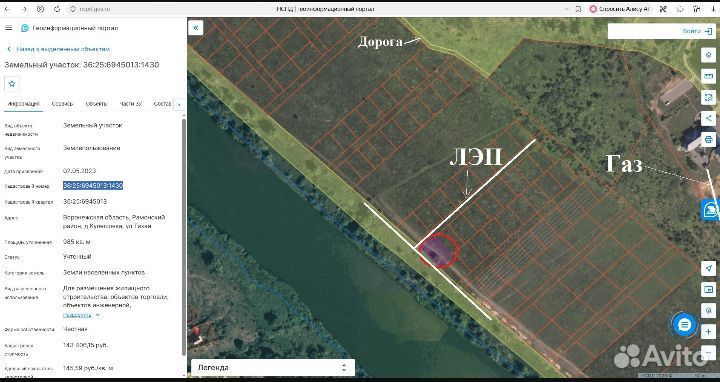Click the print map icon
The width and height of the screenshot is (720, 382).
click(x=709, y=139)
